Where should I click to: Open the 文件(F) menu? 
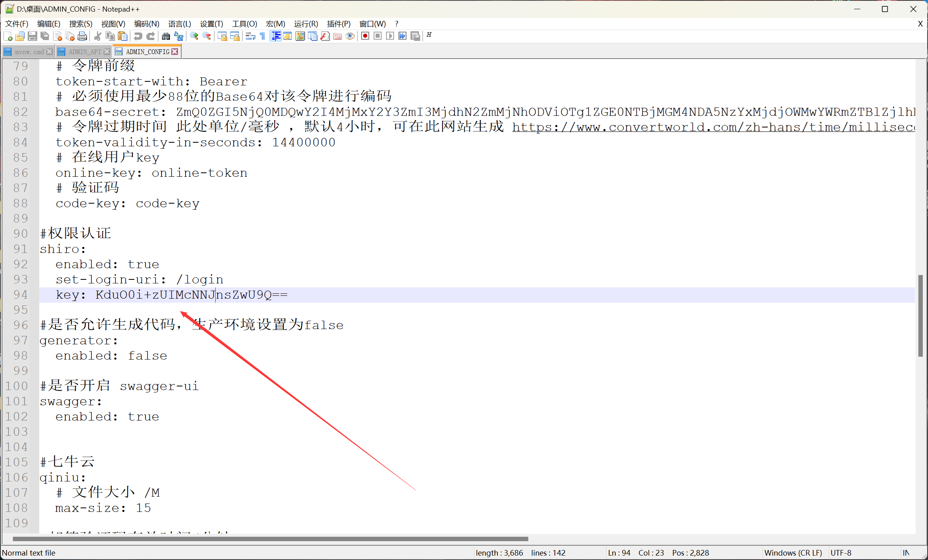(x=16, y=24)
